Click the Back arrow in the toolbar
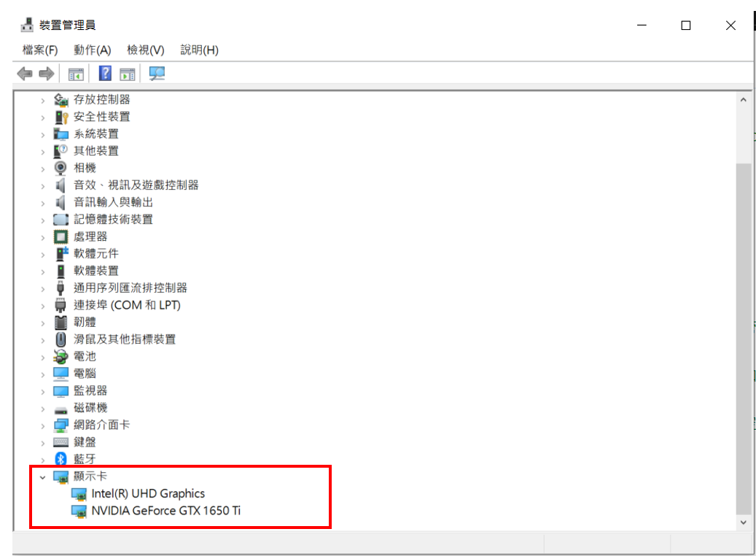Screen dimensions: 756x556 pos(25,74)
